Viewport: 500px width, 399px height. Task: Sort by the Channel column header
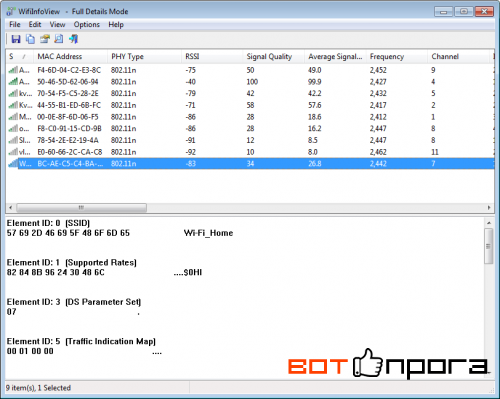pyautogui.click(x=459, y=56)
